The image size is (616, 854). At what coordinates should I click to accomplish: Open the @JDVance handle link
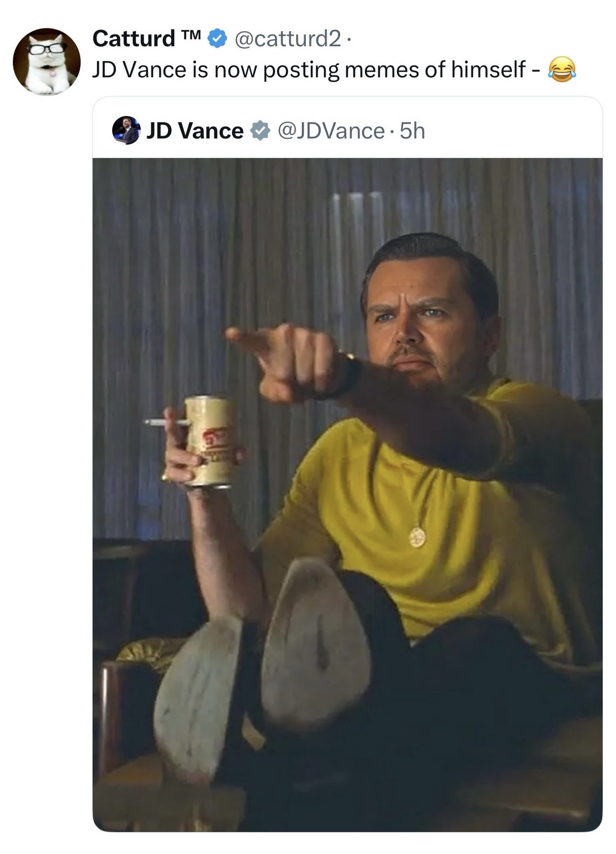[x=330, y=131]
